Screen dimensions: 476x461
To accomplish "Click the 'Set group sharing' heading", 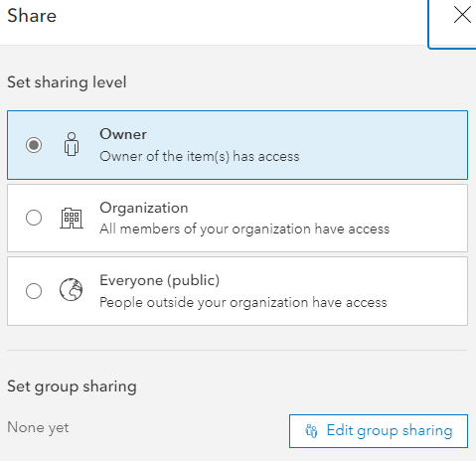I will coord(72,386).
